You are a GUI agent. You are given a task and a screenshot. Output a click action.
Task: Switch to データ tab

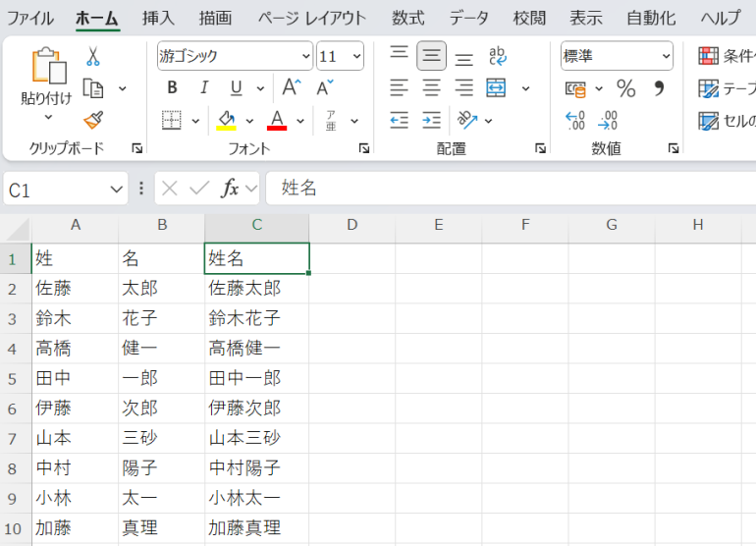468,19
